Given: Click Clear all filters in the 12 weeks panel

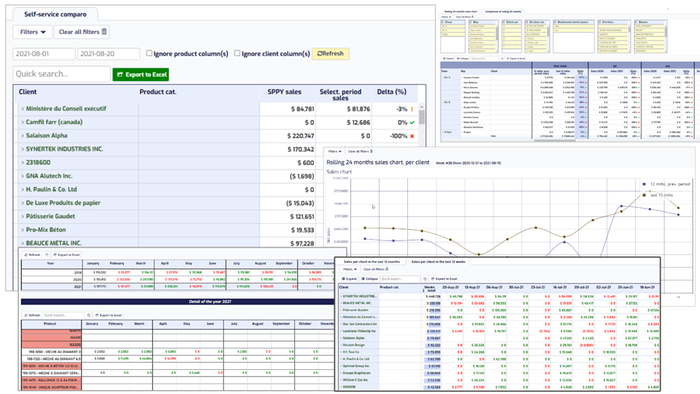Looking at the screenshot, I should coord(375,269).
